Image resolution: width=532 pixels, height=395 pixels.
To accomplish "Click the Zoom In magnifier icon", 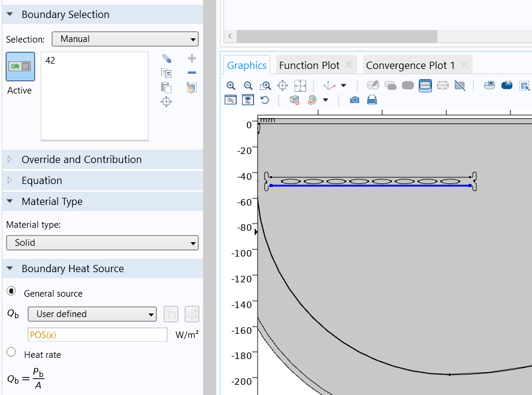I will pyautogui.click(x=231, y=86).
